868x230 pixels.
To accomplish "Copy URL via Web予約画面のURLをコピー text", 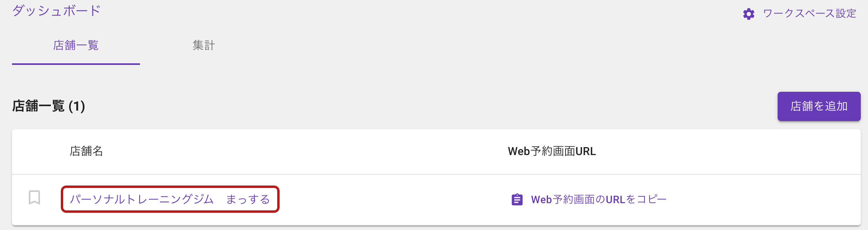I will [x=599, y=200].
